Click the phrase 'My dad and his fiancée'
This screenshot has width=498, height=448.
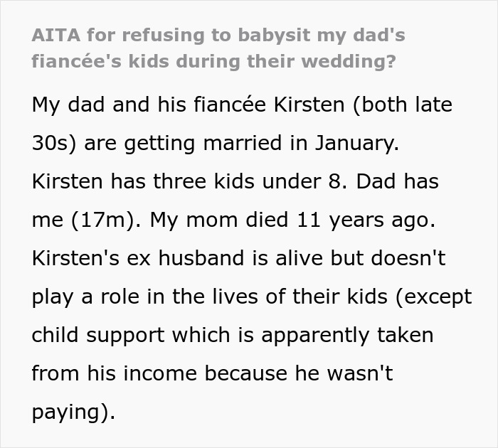(x=137, y=105)
